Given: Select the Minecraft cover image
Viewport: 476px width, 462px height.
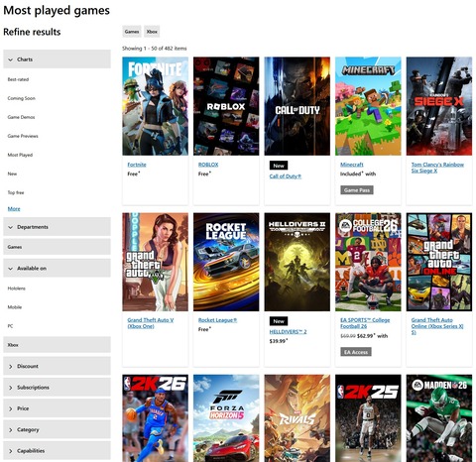Looking at the screenshot, I should tap(368, 106).
